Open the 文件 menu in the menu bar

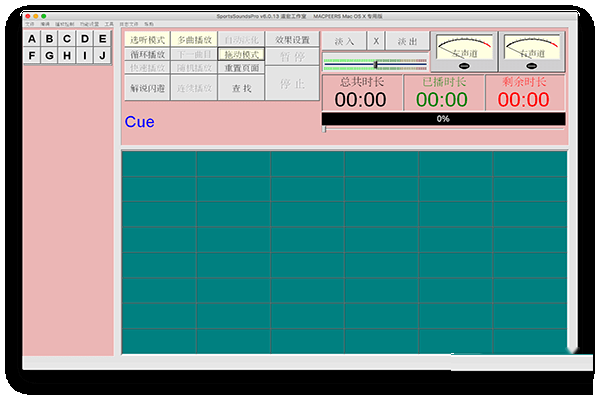[30, 24]
